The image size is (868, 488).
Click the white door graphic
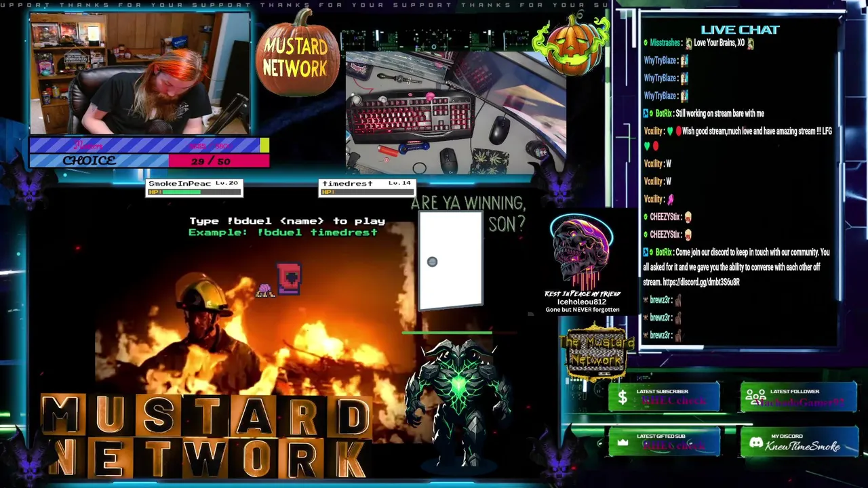pos(450,261)
